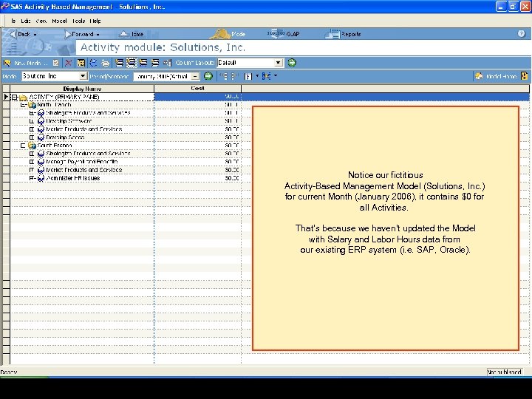Click the Activity module: Solutions, Inc. title
Viewport: 532px width, 399px height.
[x=163, y=47]
